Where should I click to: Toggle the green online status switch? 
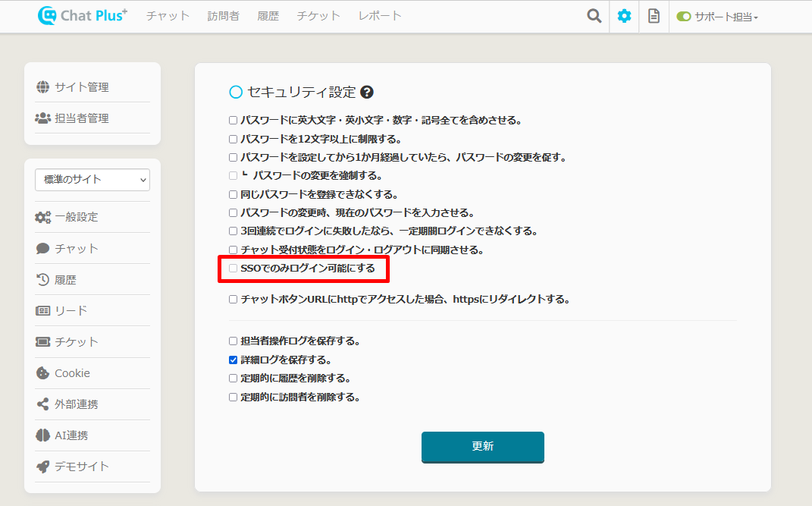(x=684, y=17)
